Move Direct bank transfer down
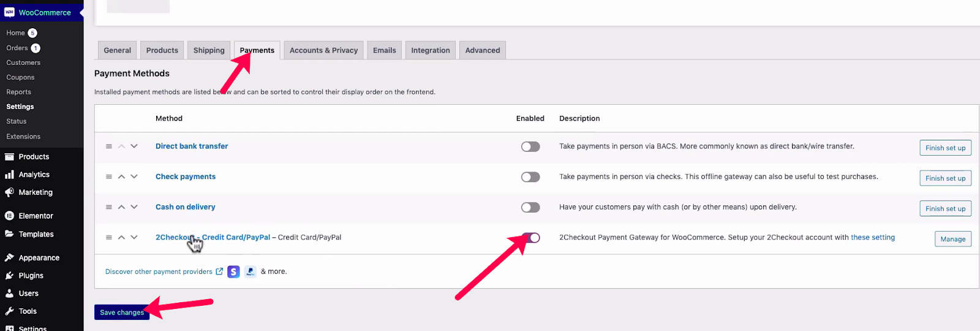 tap(134, 146)
